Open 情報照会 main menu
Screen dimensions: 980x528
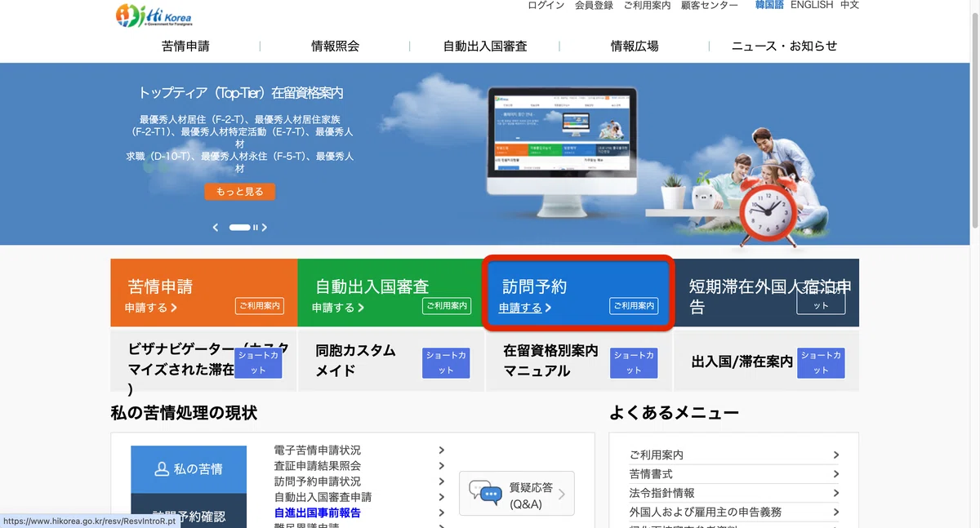pos(335,46)
